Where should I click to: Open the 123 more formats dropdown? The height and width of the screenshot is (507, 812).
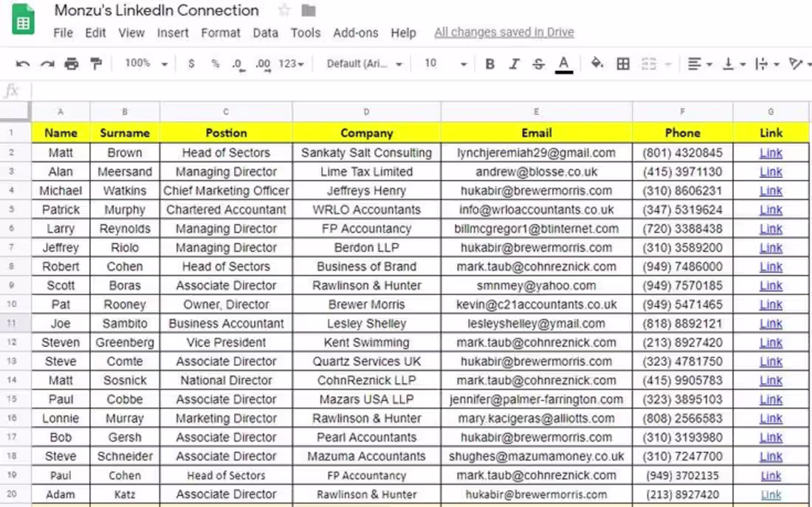[x=291, y=63]
